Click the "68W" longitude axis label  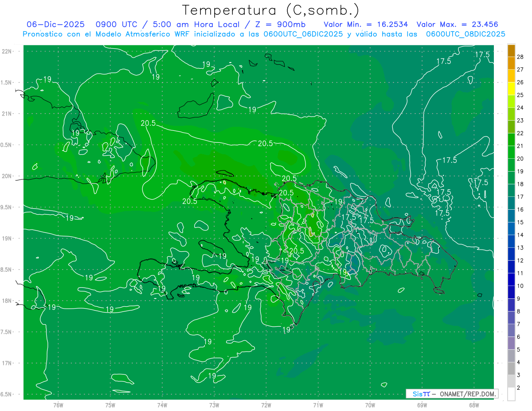click(x=474, y=405)
